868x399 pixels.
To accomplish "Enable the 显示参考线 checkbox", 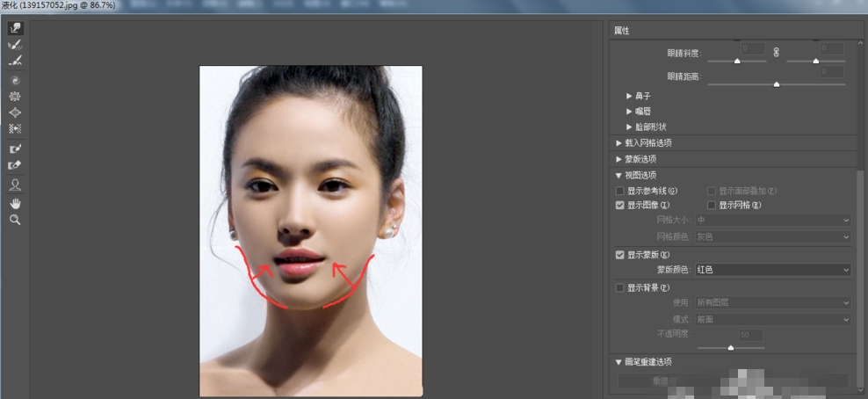I will [x=620, y=191].
